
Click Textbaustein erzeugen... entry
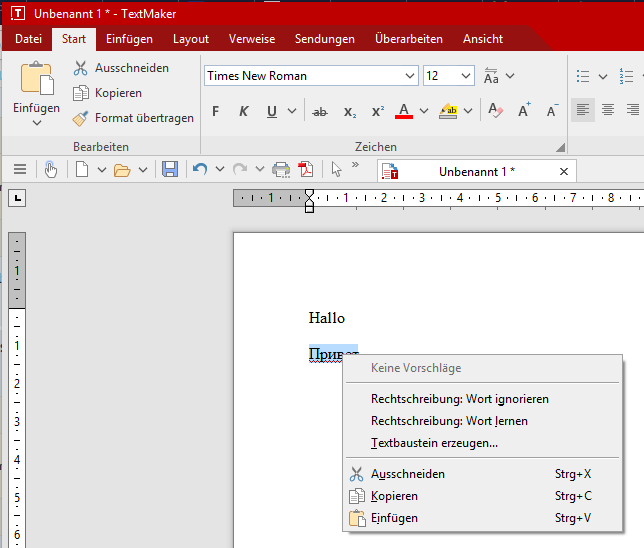[434, 443]
